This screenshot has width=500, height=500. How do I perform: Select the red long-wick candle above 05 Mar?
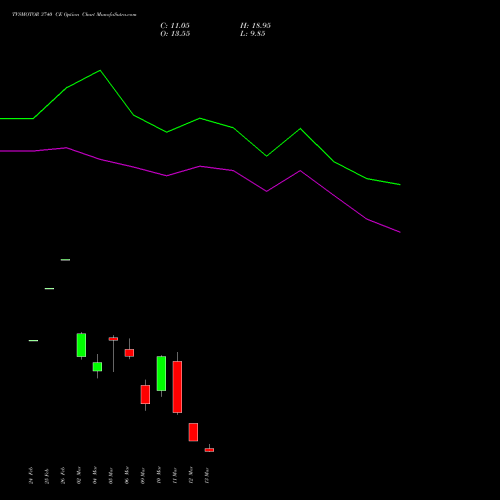click(113, 339)
